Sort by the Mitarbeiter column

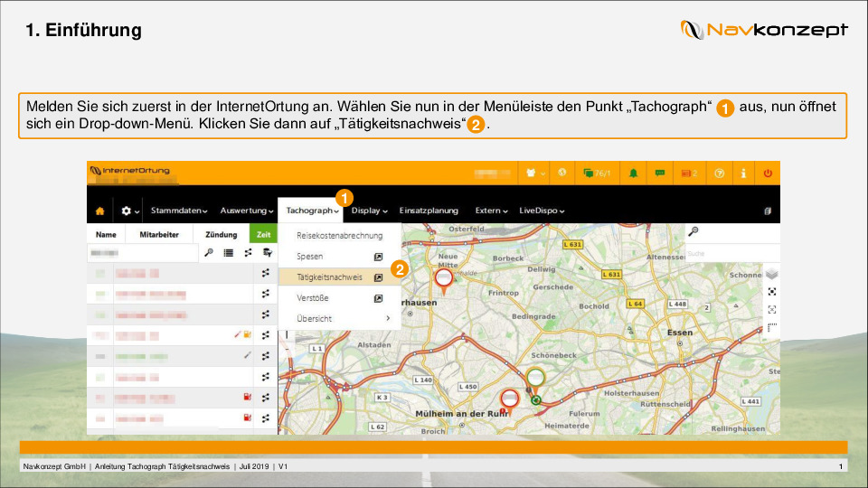(x=159, y=235)
